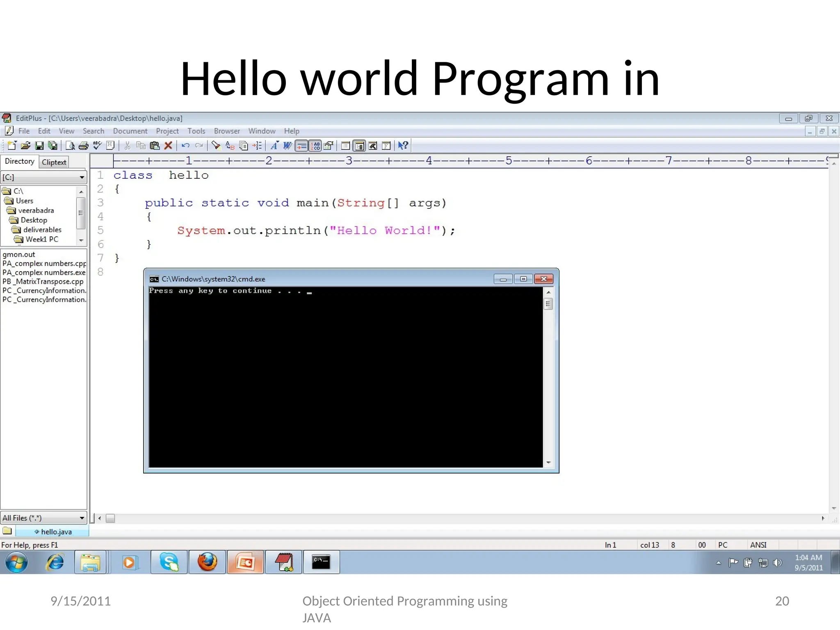Click the Save floppy disk icon
The height and width of the screenshot is (630, 840).
[39, 146]
